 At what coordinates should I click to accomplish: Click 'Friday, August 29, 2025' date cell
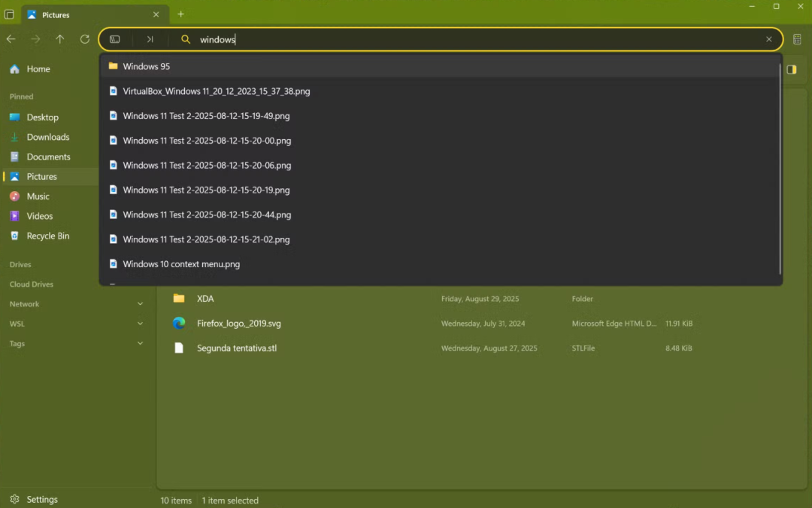[480, 299]
